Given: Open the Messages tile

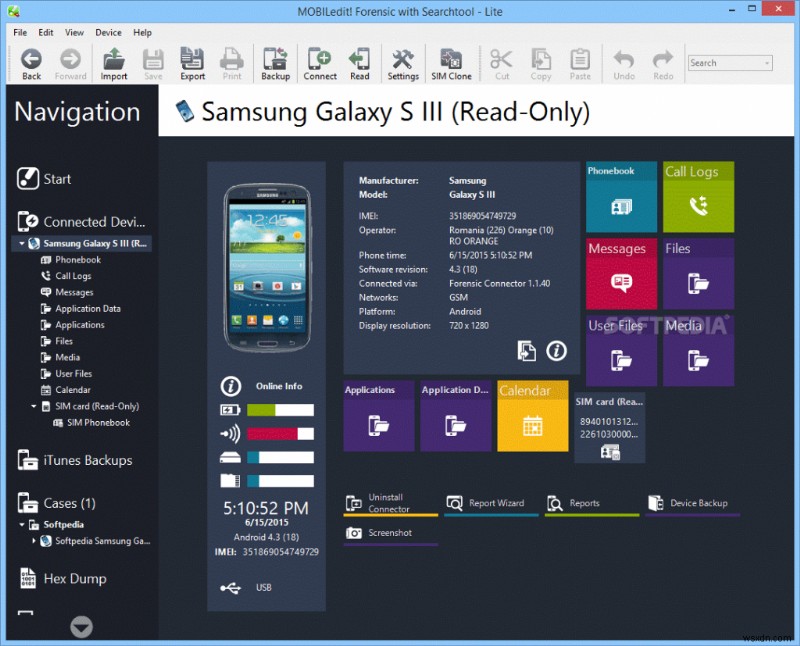Looking at the screenshot, I should pos(620,274).
